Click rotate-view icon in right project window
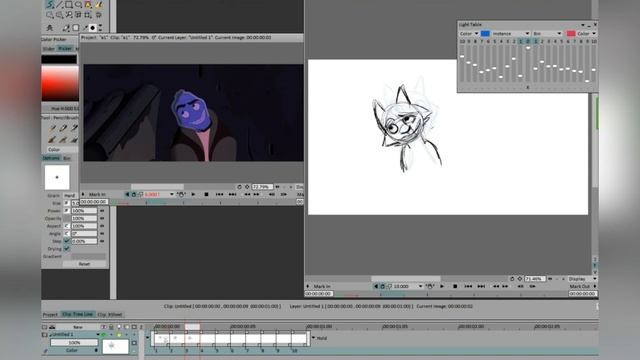The height and width of the screenshot is (360, 640). pos(512,279)
